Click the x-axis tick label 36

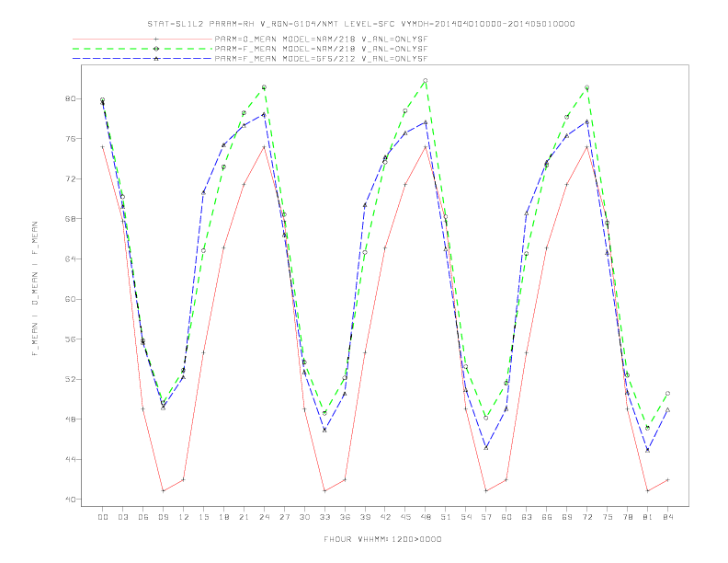tap(345, 517)
